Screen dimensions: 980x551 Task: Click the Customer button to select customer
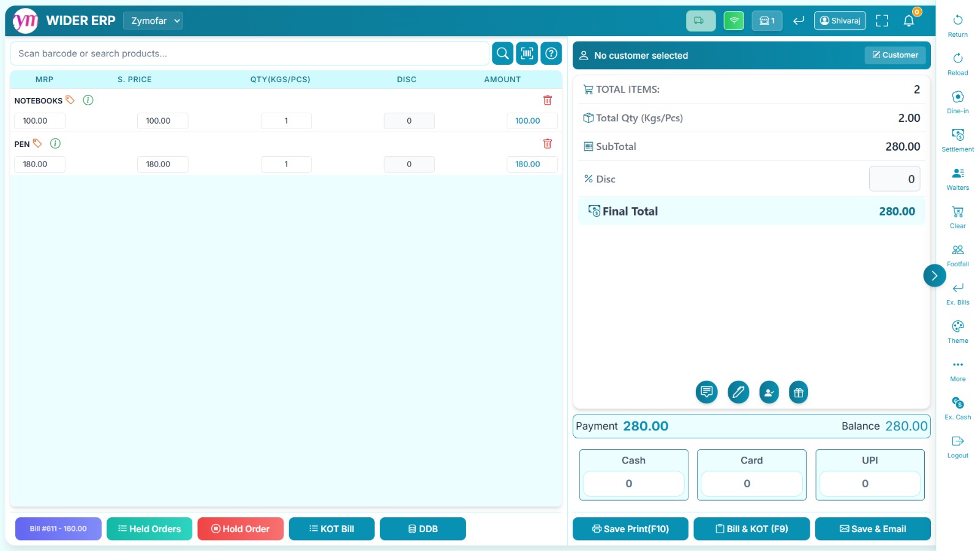[895, 54]
